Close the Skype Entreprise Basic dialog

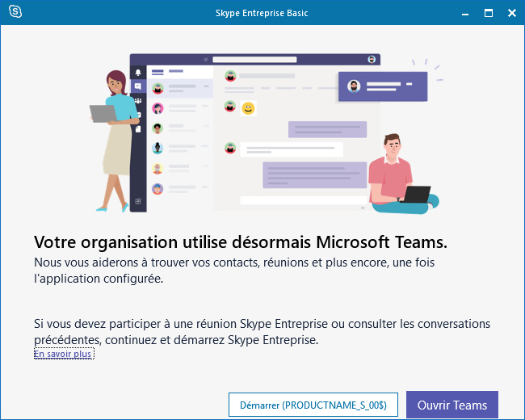512,13
